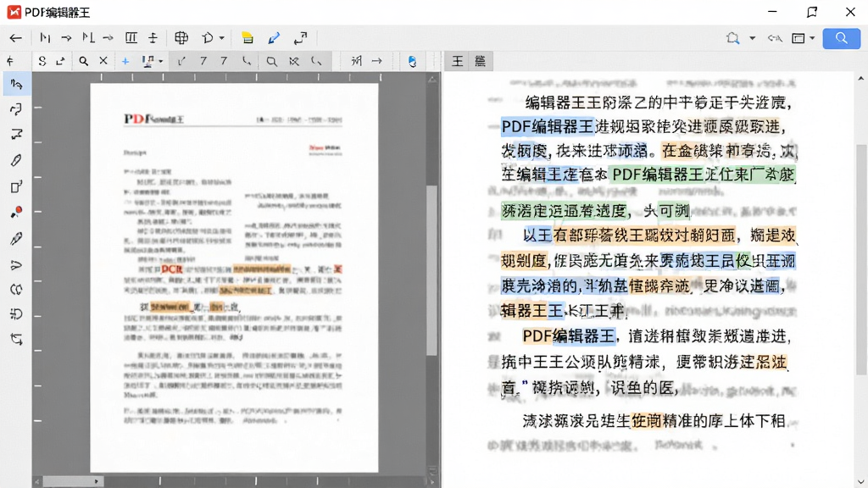Expand the dropdown beside the find page icon

pyautogui.click(x=753, y=38)
